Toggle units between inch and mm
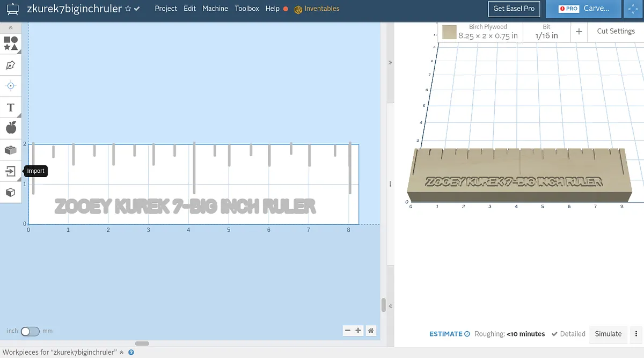The height and width of the screenshot is (358, 644). coord(30,331)
